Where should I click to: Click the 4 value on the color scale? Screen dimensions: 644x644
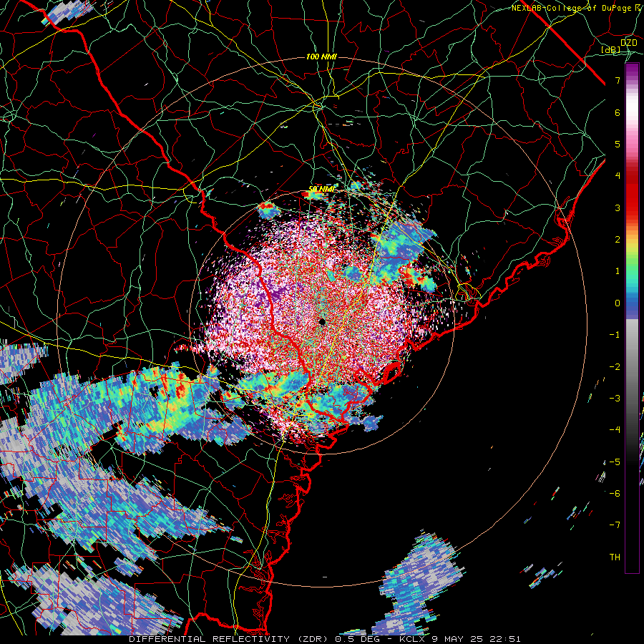point(618,176)
